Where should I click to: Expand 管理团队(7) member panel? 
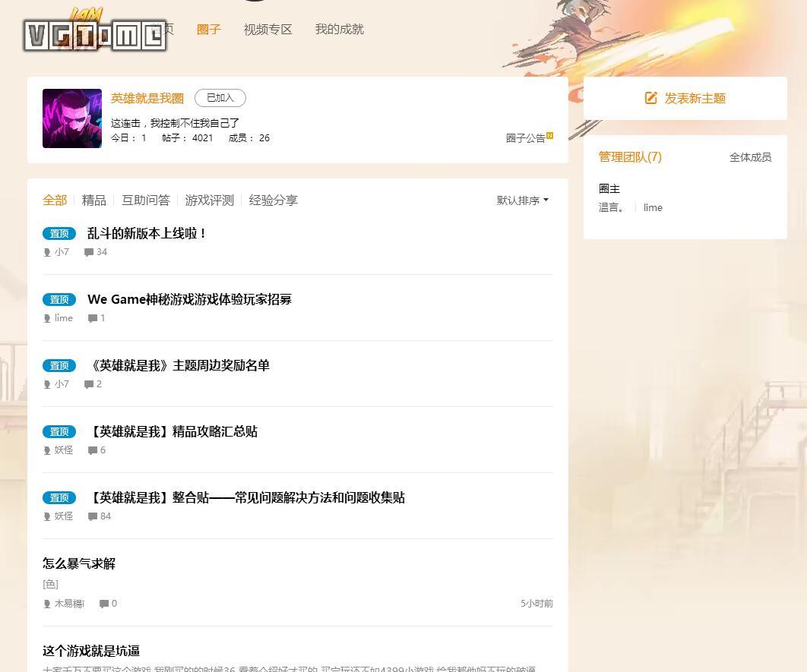point(630,157)
